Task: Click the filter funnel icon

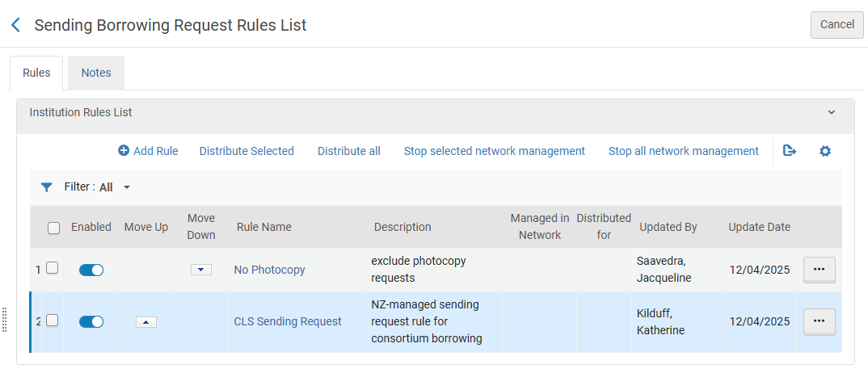Action: [46, 187]
